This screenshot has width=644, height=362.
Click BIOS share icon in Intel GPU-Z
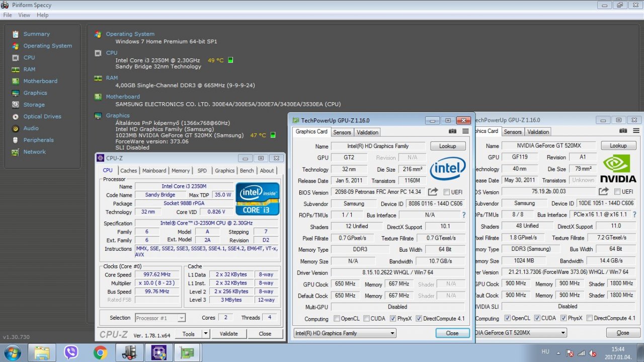[433, 192]
